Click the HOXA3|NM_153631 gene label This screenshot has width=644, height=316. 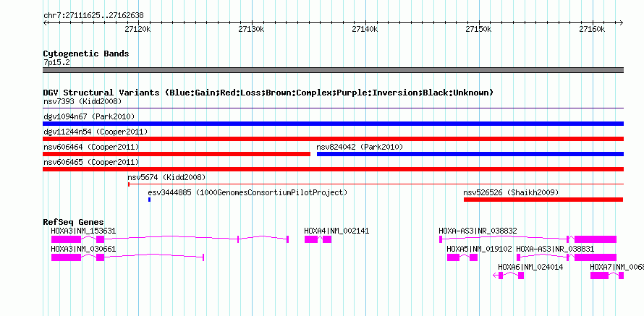[x=83, y=231]
